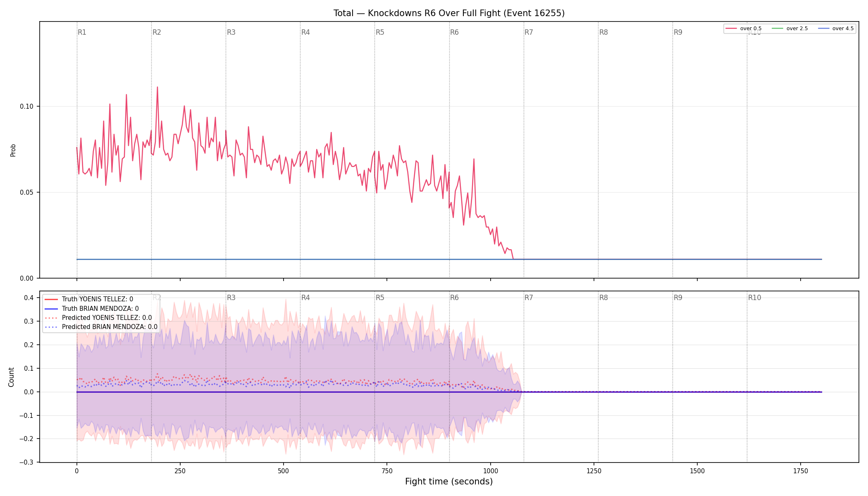Click the R3 round marker in Count chart
The width and height of the screenshot is (868, 496).
231,298
